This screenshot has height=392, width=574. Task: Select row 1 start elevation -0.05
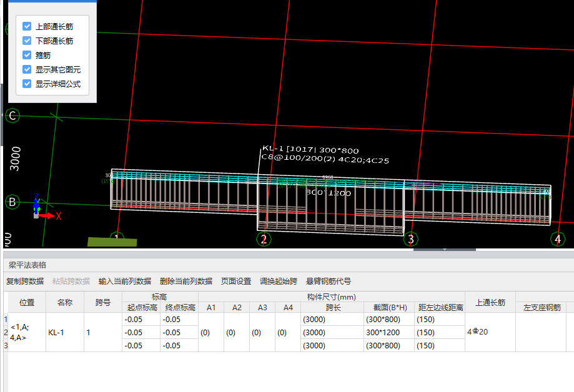(141, 320)
